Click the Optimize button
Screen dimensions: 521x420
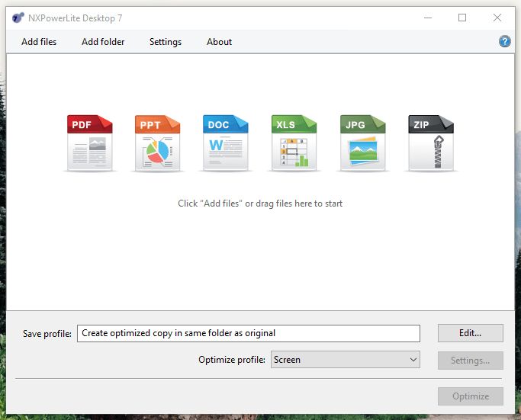[471, 396]
